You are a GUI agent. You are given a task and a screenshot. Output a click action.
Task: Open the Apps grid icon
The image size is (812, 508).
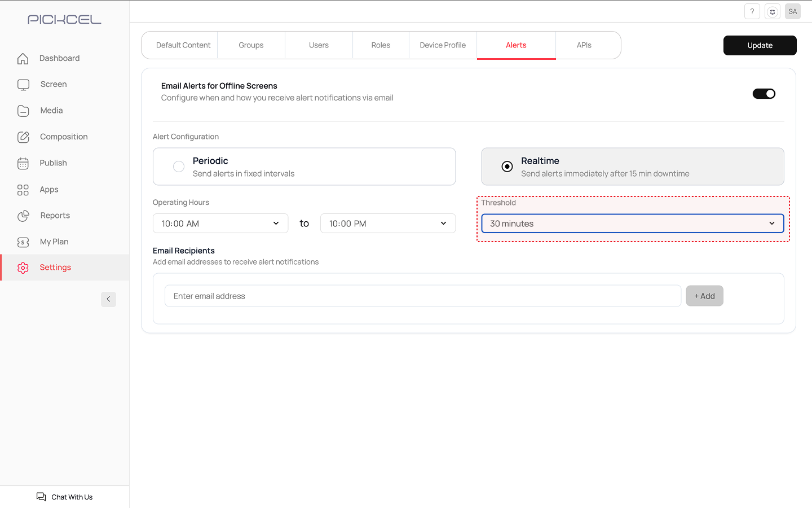click(23, 190)
